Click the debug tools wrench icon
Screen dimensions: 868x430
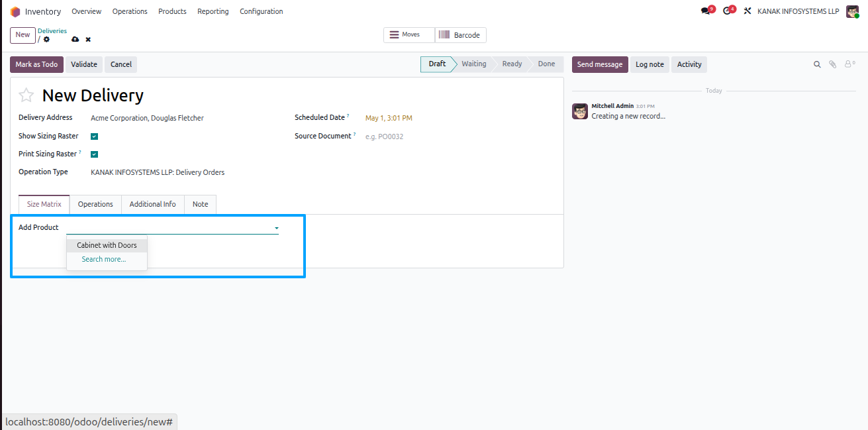point(747,11)
